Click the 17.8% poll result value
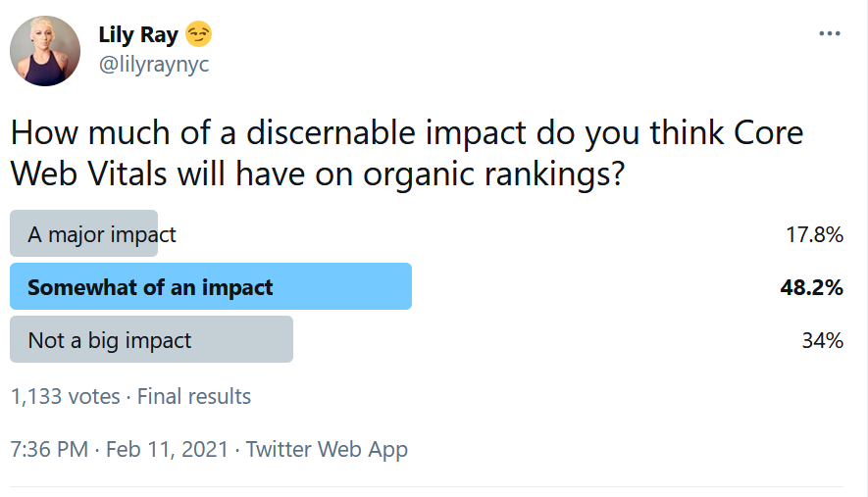868x497 pixels. 814,234
